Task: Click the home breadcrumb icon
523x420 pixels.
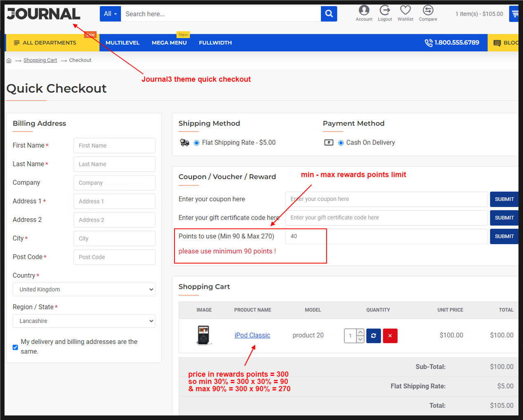Action: (x=9, y=61)
